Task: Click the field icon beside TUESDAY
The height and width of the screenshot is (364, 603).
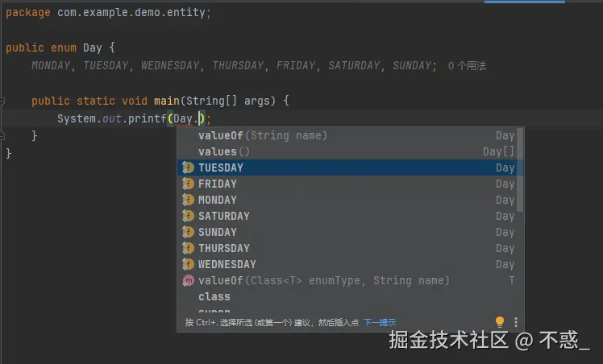Action: click(x=188, y=168)
